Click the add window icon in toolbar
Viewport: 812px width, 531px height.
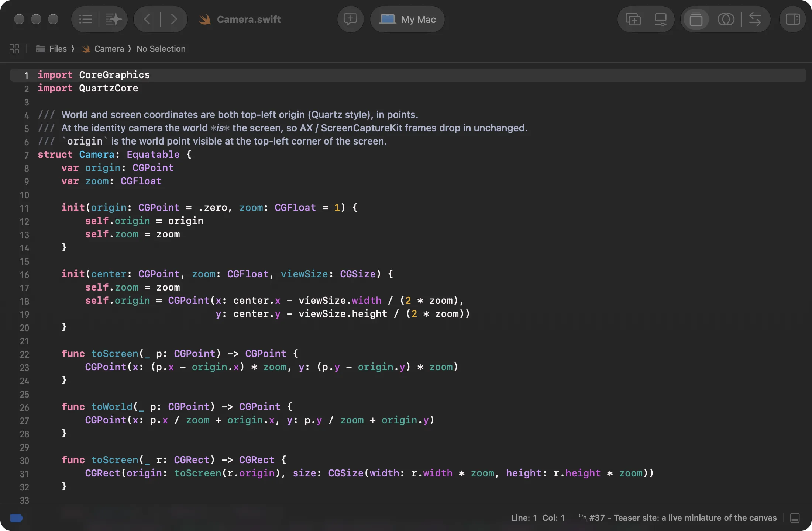tap(633, 19)
